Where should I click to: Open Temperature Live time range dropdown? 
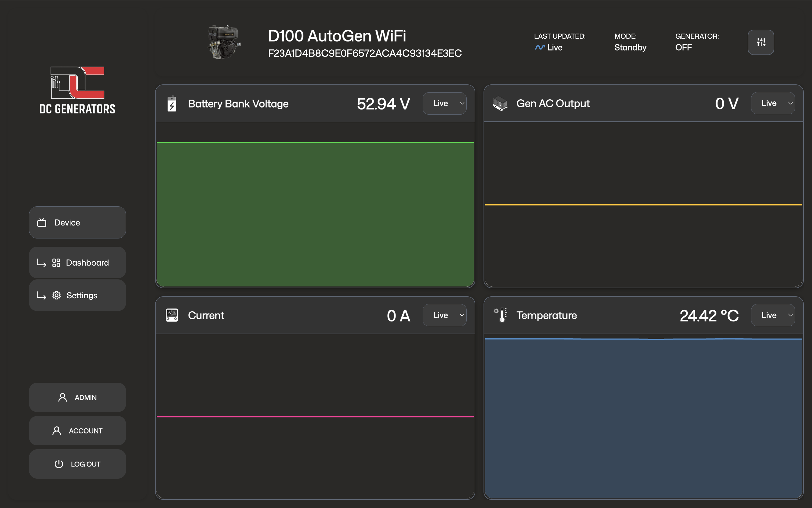[x=773, y=315]
